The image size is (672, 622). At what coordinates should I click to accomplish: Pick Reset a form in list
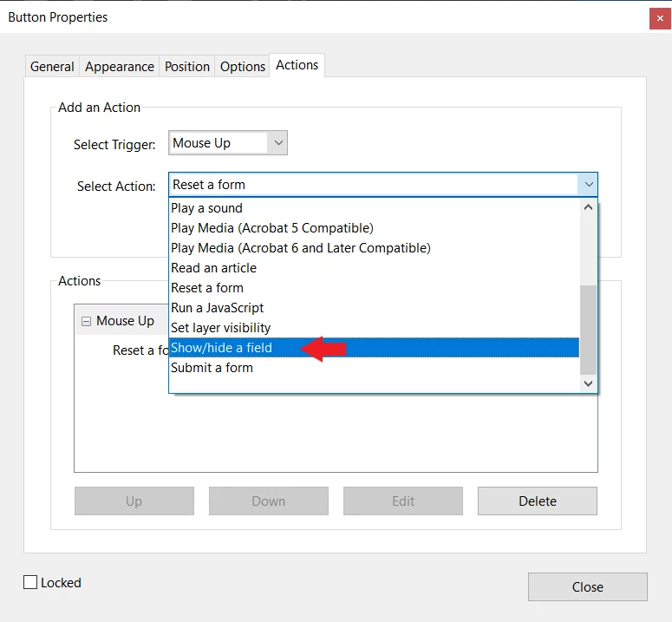point(374,288)
